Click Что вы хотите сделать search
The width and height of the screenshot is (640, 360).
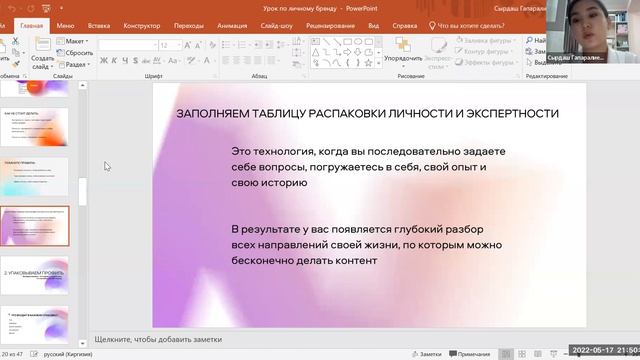point(467,26)
